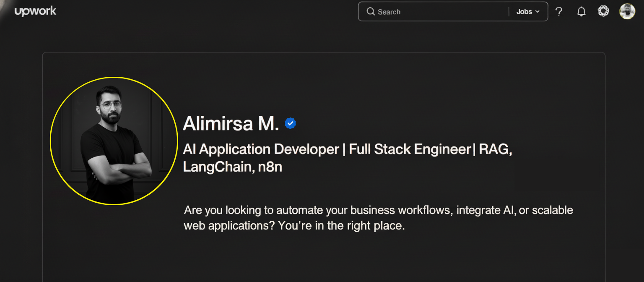
Task: Click the AI Application Developer profile title
Action: (347, 158)
